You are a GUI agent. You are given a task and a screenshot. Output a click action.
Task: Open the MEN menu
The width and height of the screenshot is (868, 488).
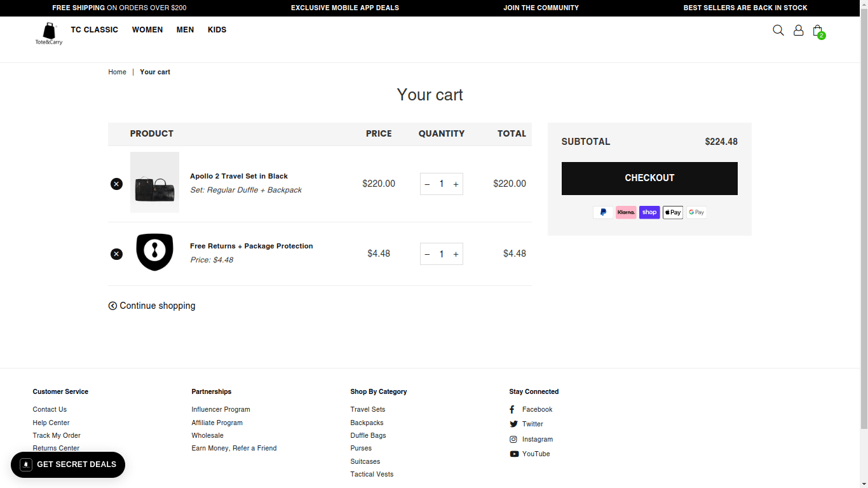click(185, 29)
